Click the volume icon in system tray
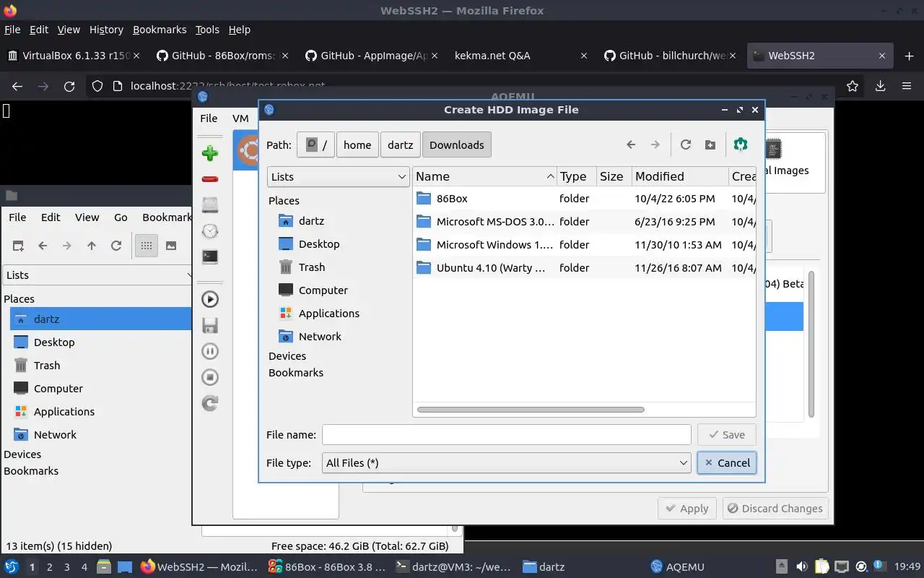 click(802, 567)
